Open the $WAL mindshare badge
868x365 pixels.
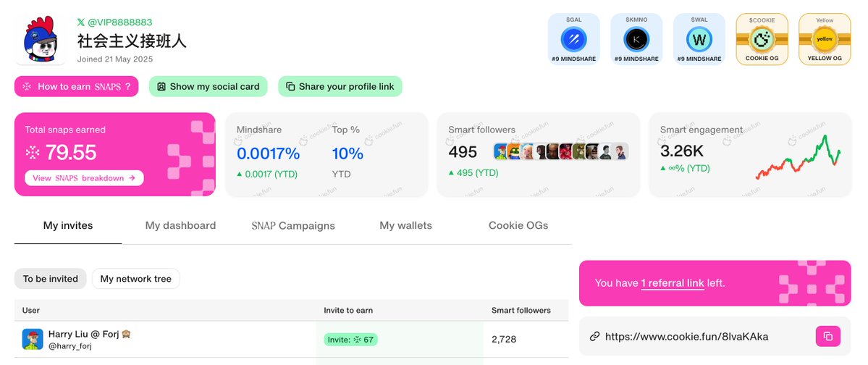tap(699, 39)
